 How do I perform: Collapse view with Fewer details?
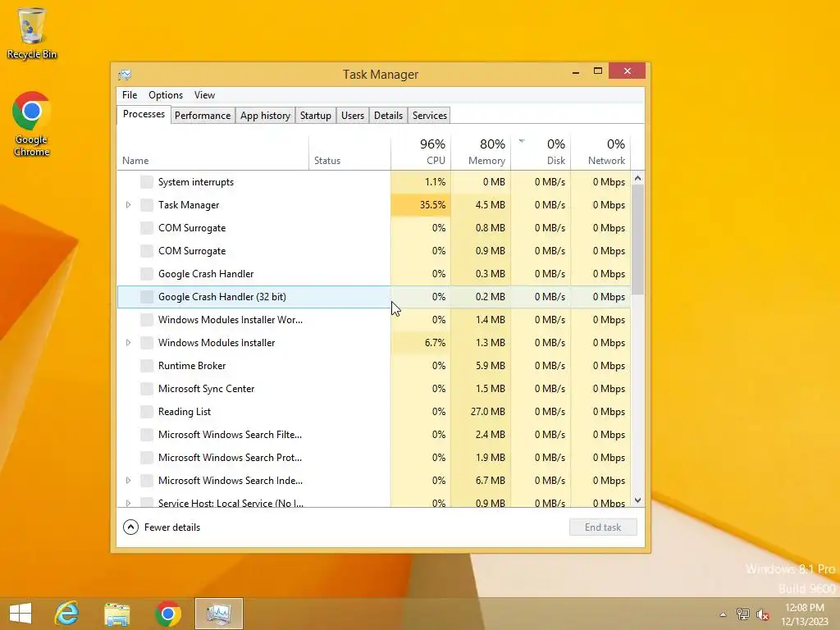162,527
